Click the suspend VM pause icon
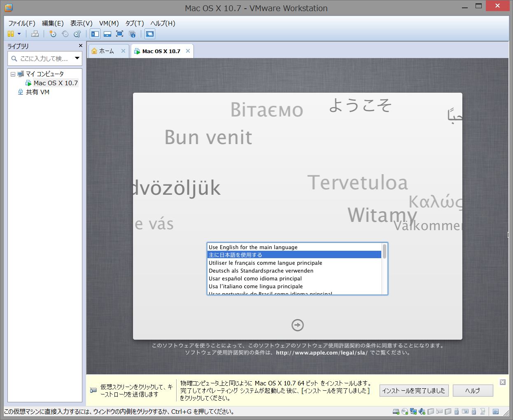This screenshot has width=513, height=420. tap(11, 34)
